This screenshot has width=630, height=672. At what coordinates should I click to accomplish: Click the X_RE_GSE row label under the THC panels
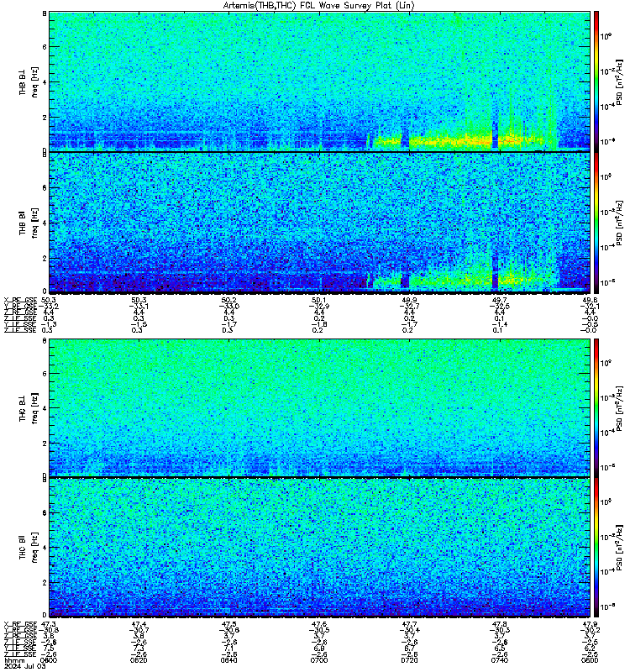[x=20, y=624]
